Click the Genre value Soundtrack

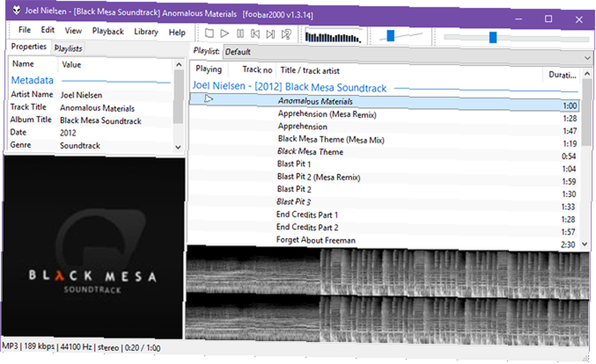pos(80,145)
